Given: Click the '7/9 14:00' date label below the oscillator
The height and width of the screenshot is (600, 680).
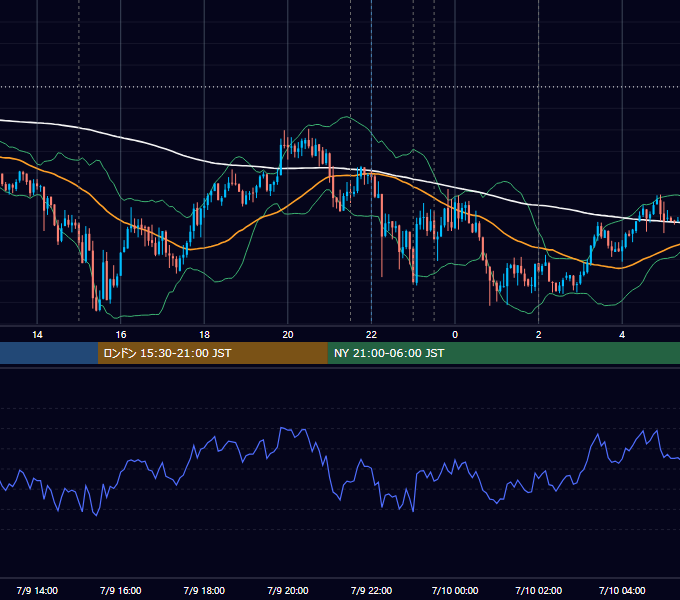Looking at the screenshot, I should coord(37,590).
